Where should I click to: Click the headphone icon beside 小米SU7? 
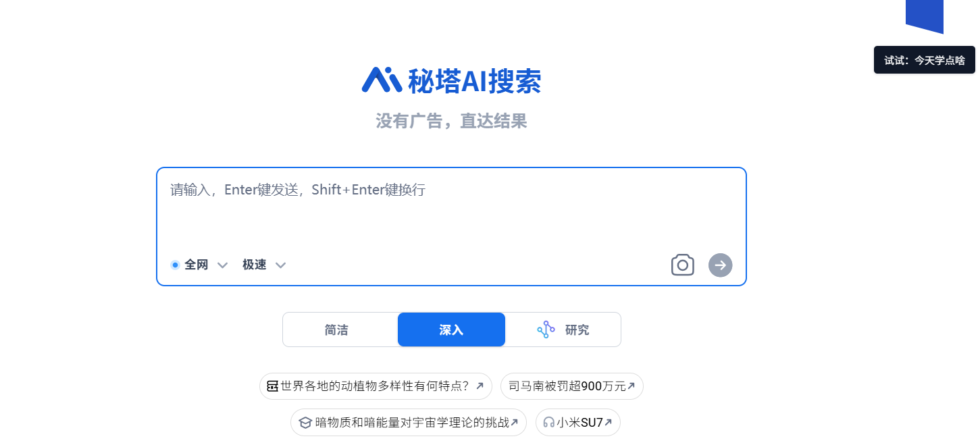[548, 423]
